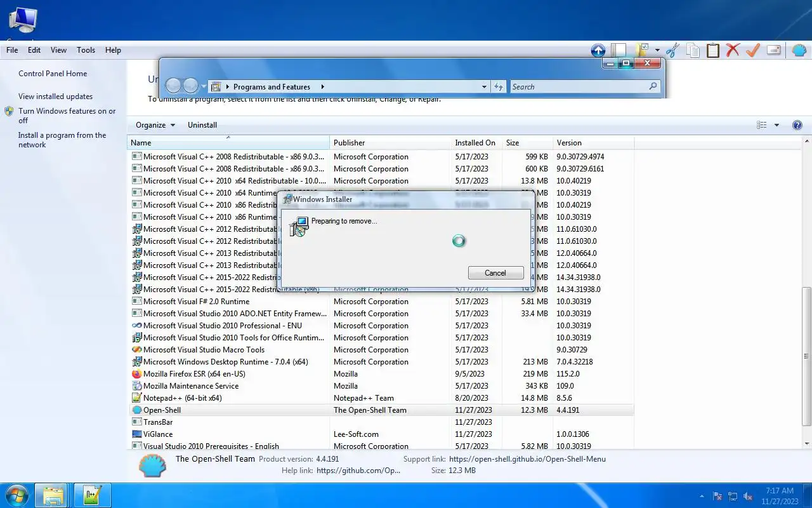
Task: Open the dropdown arrow beside Folder Options icon
Action: pyautogui.click(x=657, y=50)
